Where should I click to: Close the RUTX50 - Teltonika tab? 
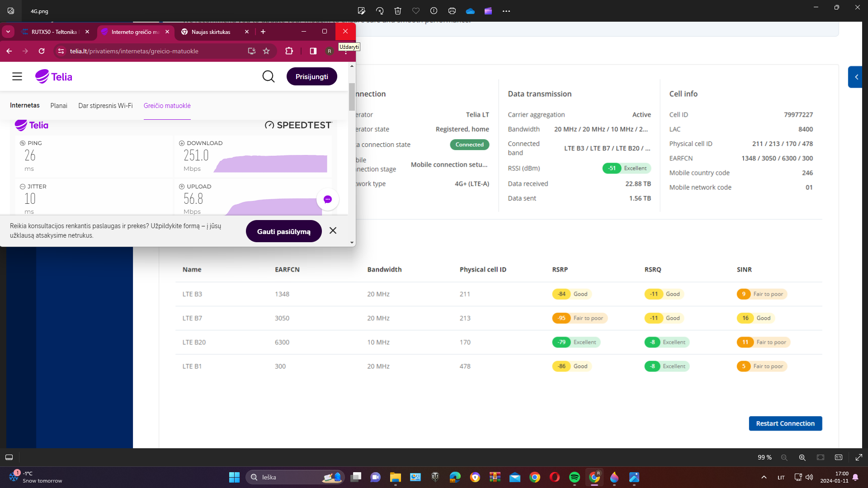[x=87, y=32]
